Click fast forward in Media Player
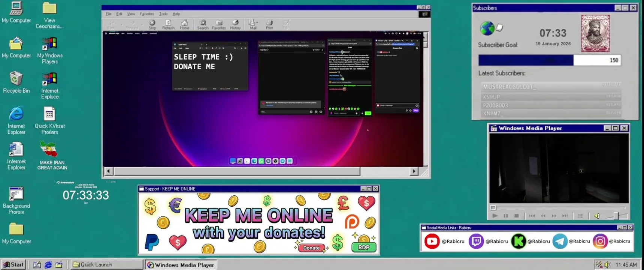644x270 pixels. 554,216
